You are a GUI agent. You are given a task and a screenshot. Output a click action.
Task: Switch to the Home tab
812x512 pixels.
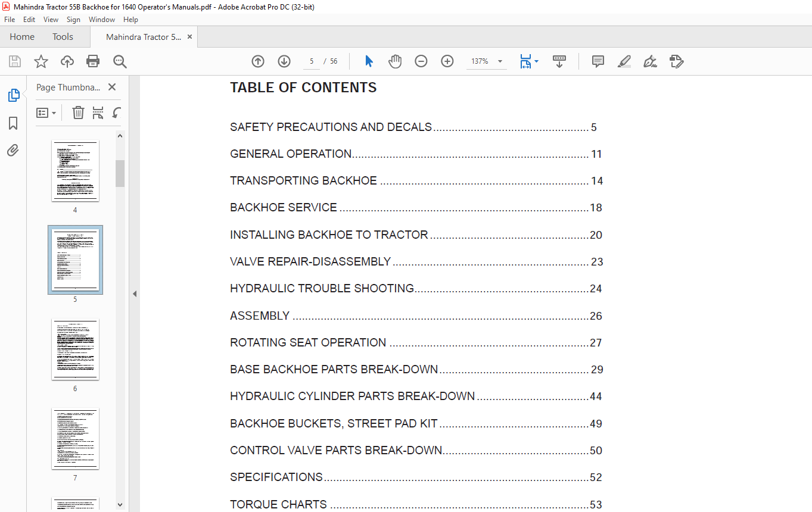point(22,37)
